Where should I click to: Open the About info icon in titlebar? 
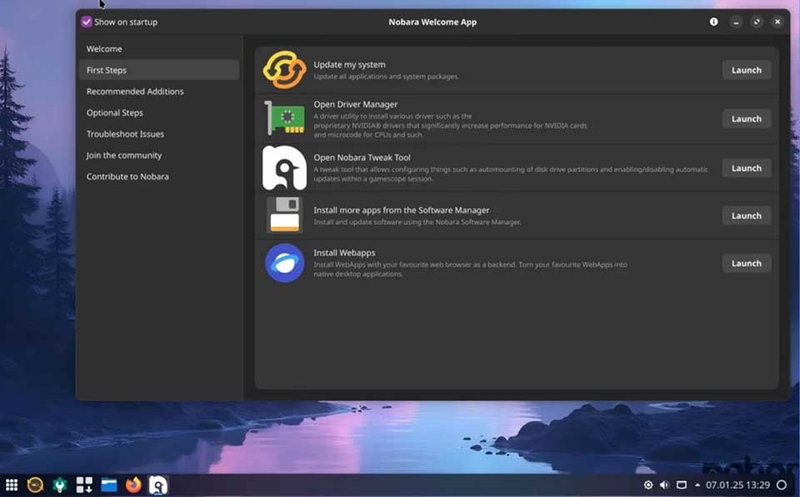(714, 22)
